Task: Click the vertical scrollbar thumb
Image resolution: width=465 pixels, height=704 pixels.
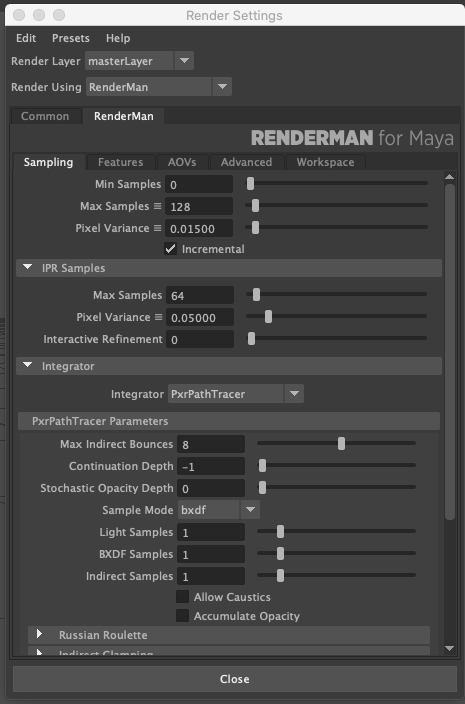Action: click(x=450, y=352)
